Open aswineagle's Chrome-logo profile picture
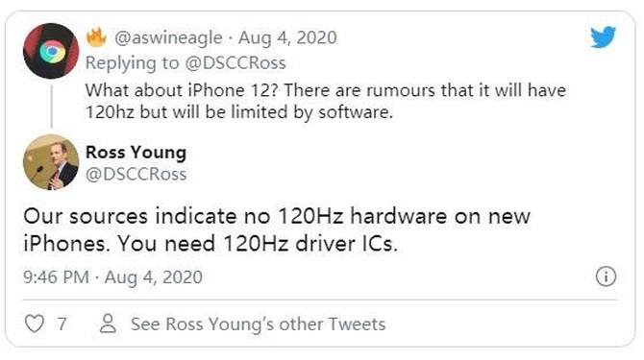 coord(51,51)
